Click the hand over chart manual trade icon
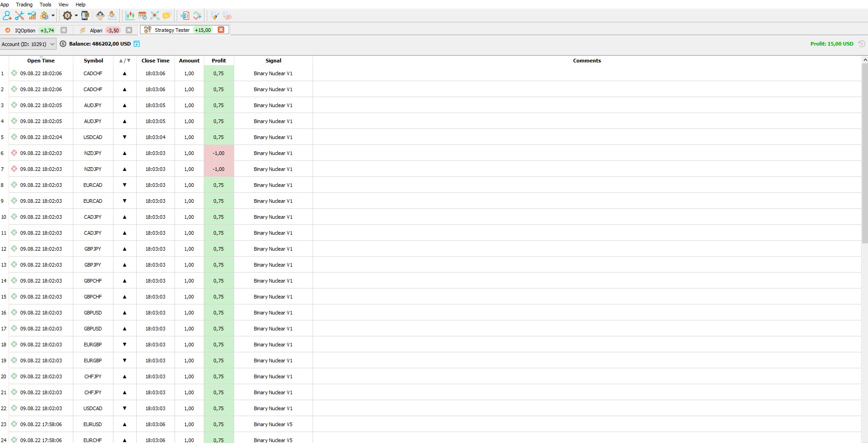The image size is (868, 443). click(x=112, y=16)
